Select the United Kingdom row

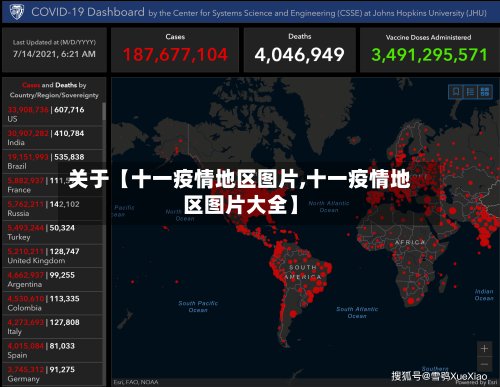coord(53,256)
